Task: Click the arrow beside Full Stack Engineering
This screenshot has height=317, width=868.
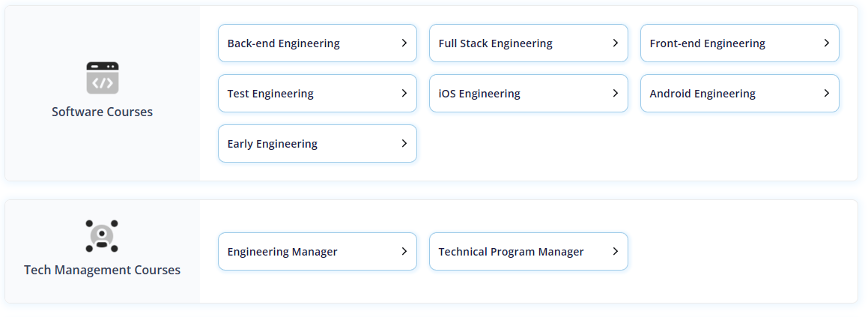Action: (x=615, y=43)
